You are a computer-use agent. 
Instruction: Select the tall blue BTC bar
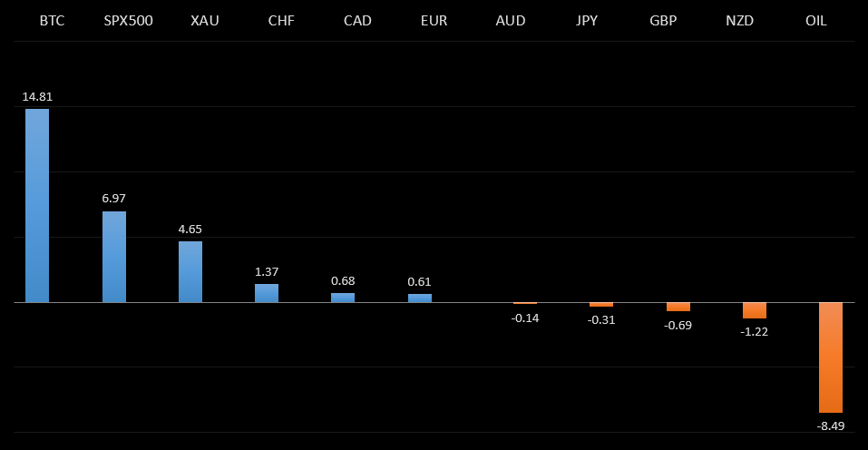click(x=37, y=206)
